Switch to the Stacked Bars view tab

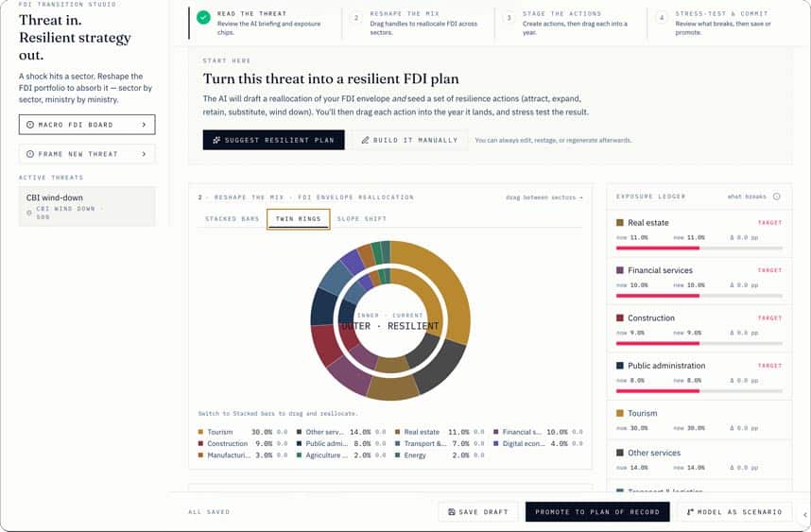(233, 218)
